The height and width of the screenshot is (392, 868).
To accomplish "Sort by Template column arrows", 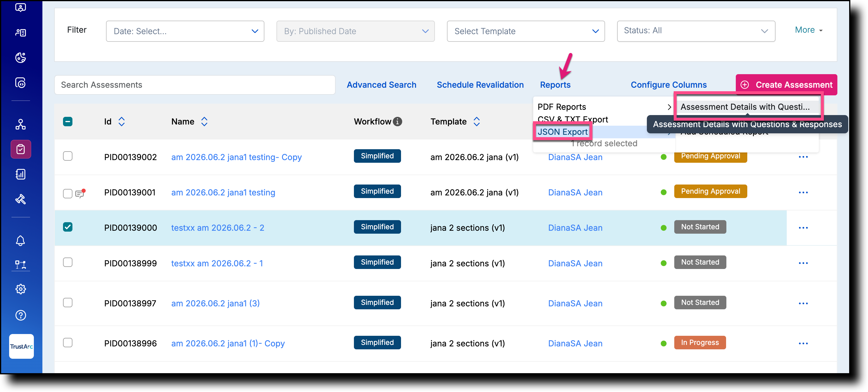I will coord(476,122).
